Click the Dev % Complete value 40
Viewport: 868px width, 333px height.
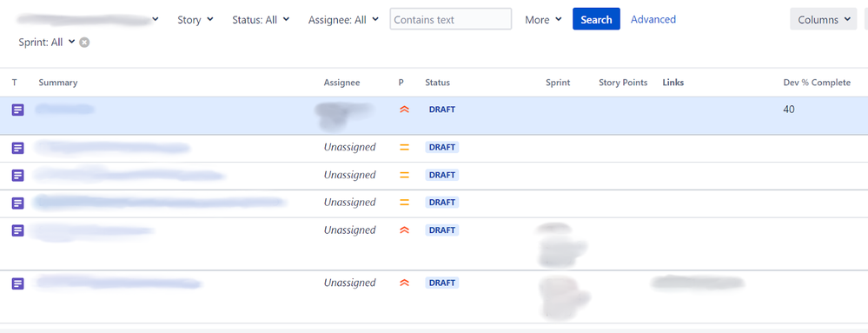tap(789, 110)
